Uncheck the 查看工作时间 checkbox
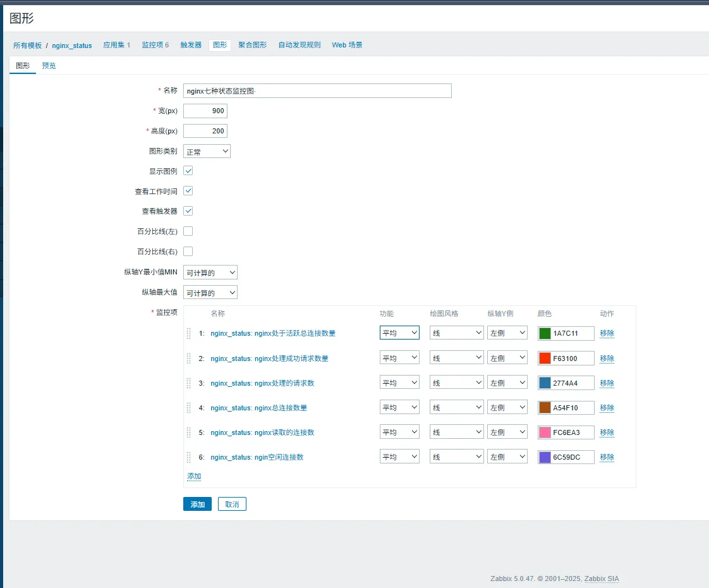Viewport: 709px width, 588px height. pyautogui.click(x=188, y=191)
